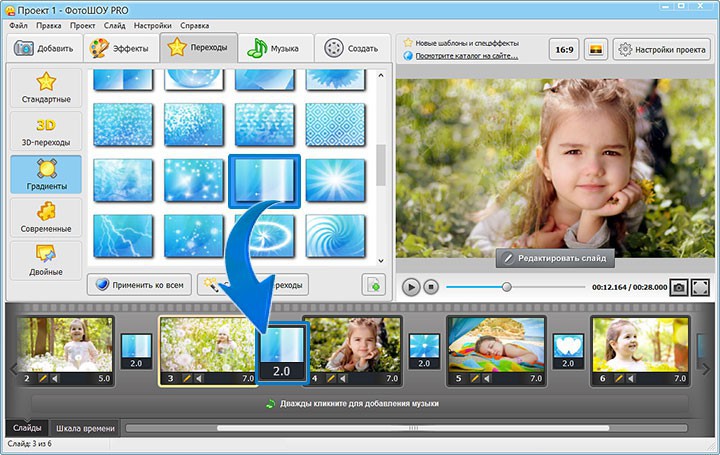Select the highlighted vertical gradient transition
720x455 pixels.
[x=264, y=181]
